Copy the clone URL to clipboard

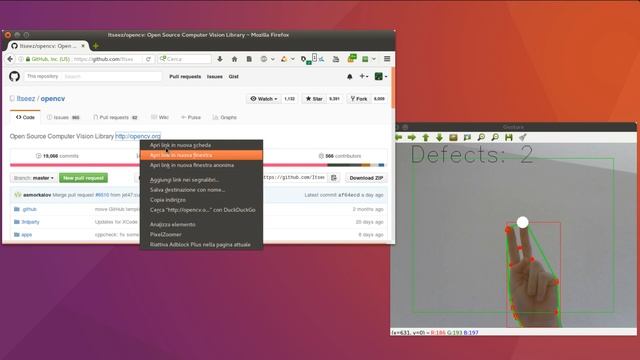tap(334, 178)
